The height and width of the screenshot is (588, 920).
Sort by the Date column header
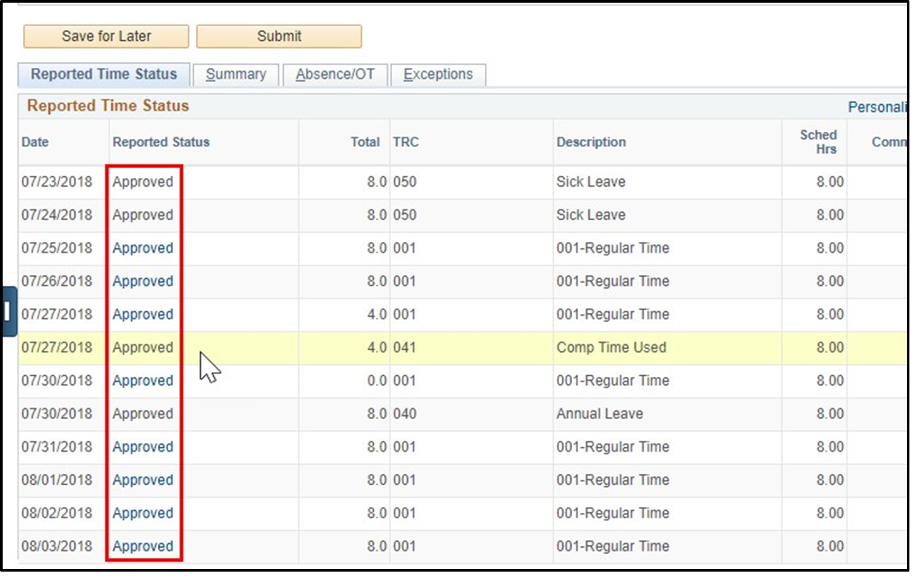coord(35,142)
